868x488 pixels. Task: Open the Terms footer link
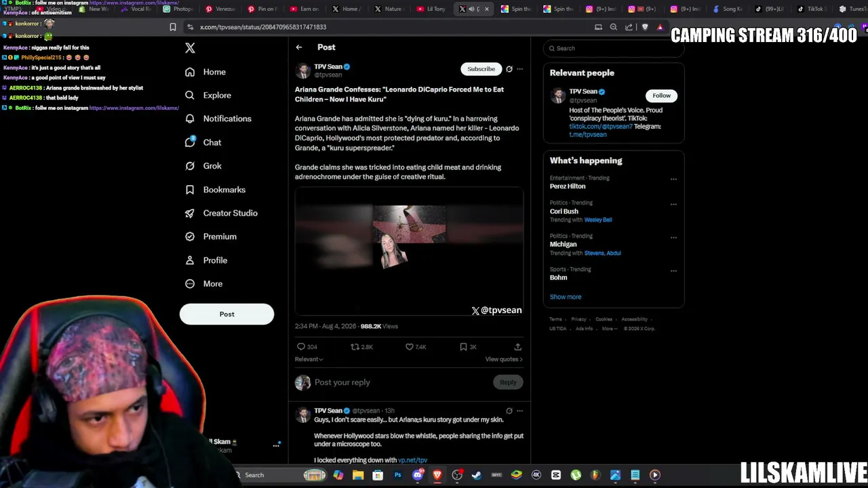[x=555, y=319]
